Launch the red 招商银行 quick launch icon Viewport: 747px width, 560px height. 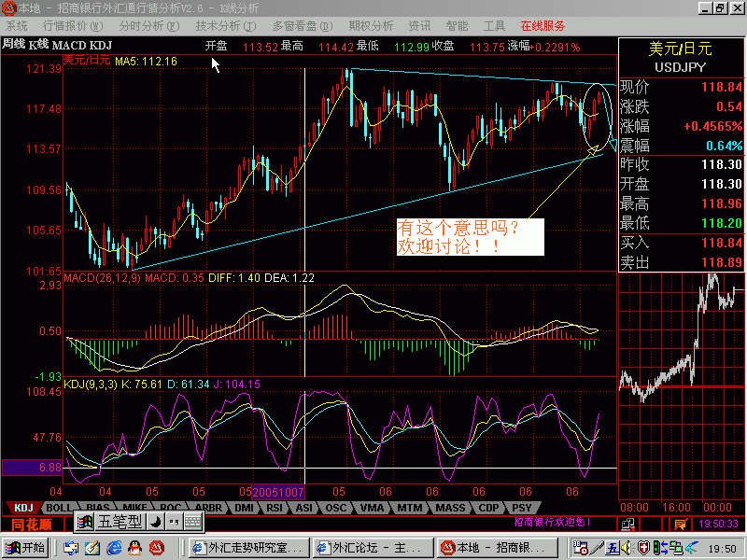pos(157,548)
